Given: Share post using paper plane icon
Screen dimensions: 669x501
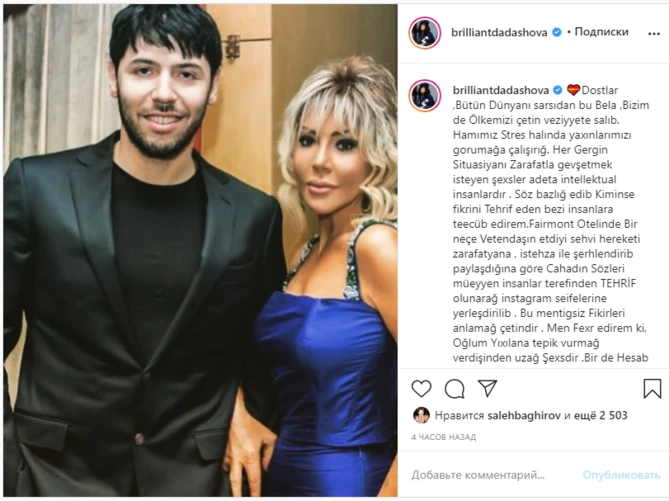Looking at the screenshot, I should tap(487, 388).
